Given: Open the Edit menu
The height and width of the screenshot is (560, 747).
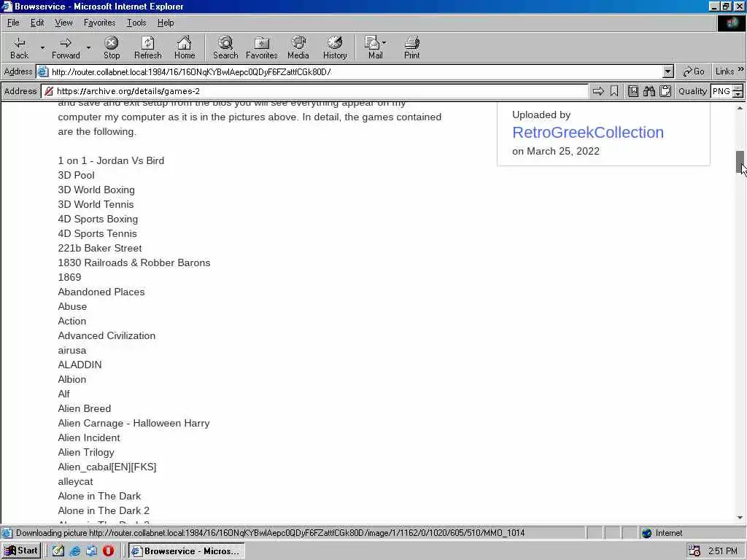Looking at the screenshot, I should point(37,23).
